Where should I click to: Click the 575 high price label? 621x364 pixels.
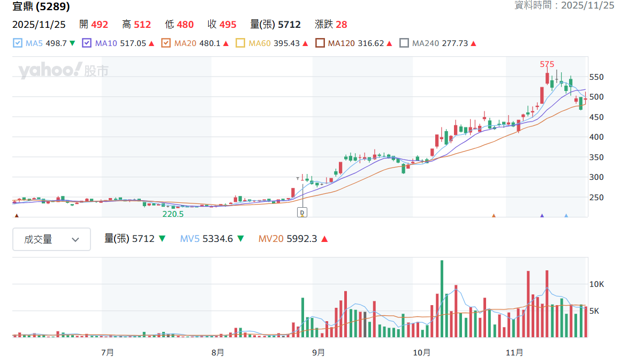coord(547,64)
